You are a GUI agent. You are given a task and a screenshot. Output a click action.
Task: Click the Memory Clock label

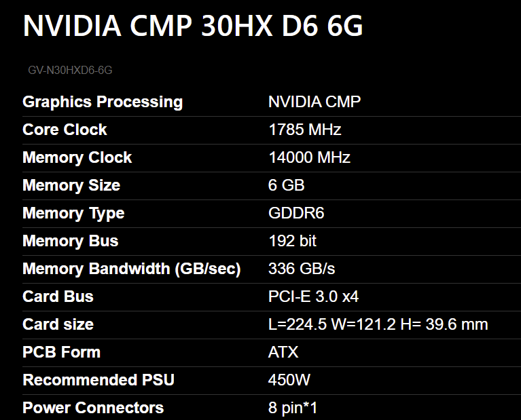[x=77, y=157]
